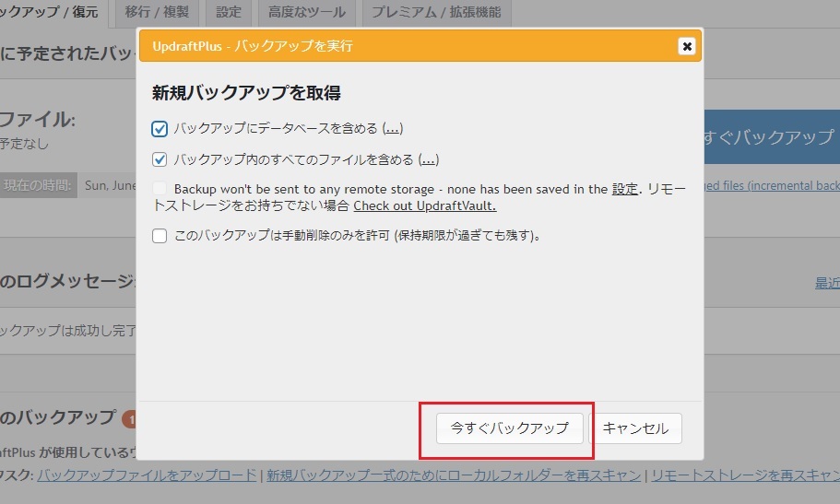Toggle the include all files in backup checkbox
Screen dimensions: 840x504
pyautogui.click(x=160, y=159)
